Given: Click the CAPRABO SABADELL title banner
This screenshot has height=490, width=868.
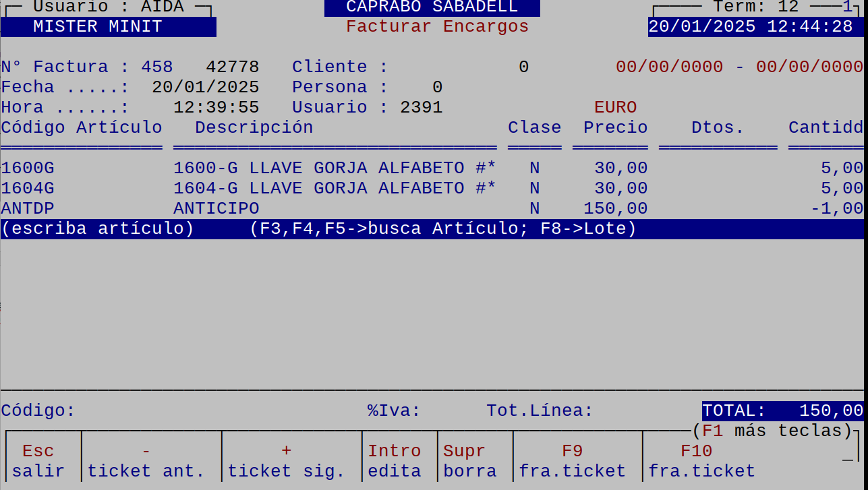Looking at the screenshot, I should [432, 7].
